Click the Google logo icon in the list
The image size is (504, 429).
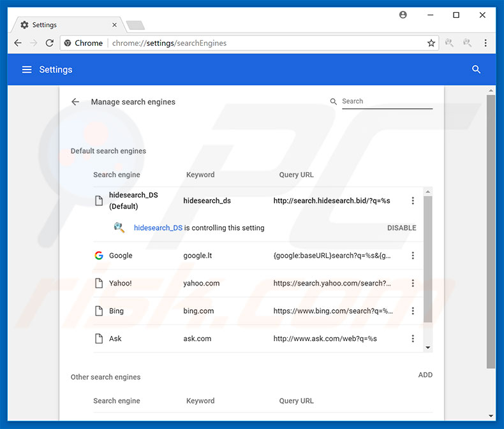click(x=99, y=256)
